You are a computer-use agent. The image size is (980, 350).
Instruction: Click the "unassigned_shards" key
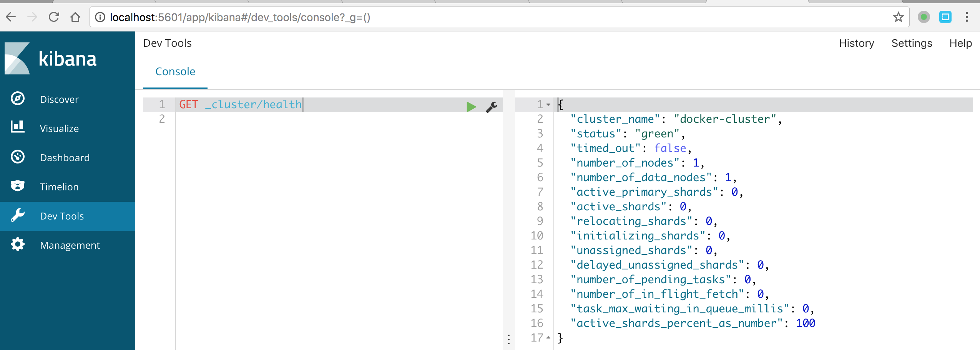(x=631, y=251)
